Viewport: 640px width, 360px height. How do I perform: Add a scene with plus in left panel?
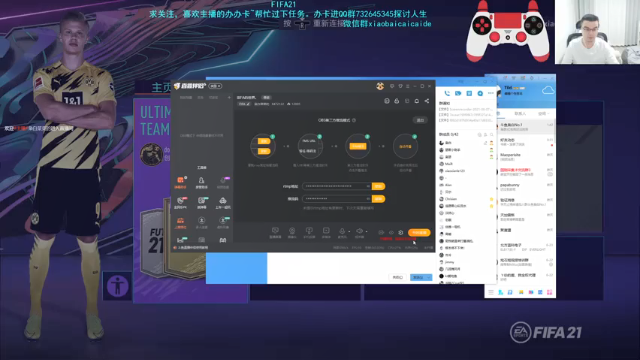coord(229,98)
